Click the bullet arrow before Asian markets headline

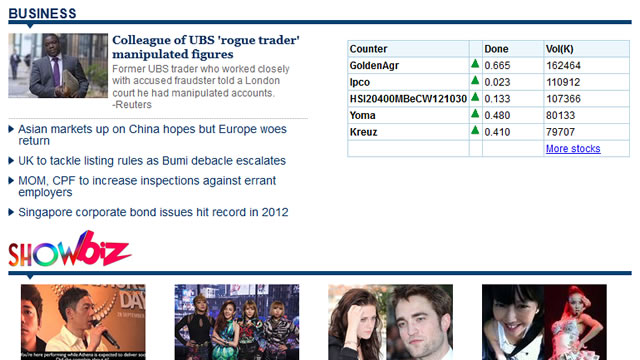pyautogui.click(x=11, y=129)
